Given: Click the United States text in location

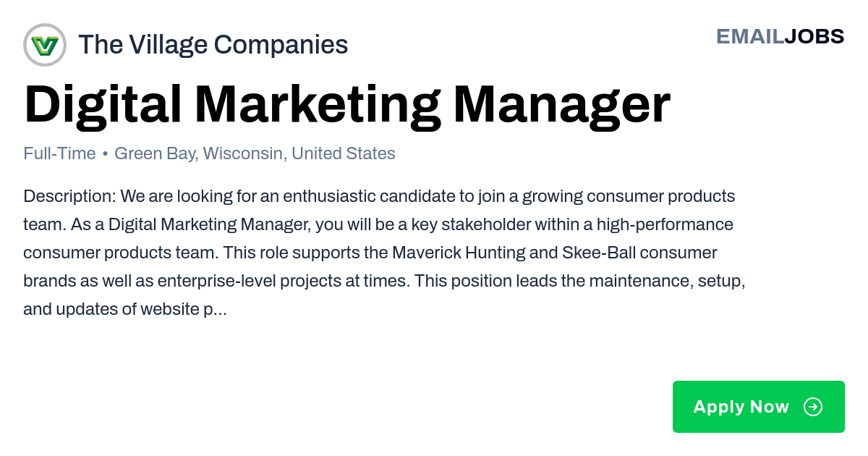Looking at the screenshot, I should [344, 153].
